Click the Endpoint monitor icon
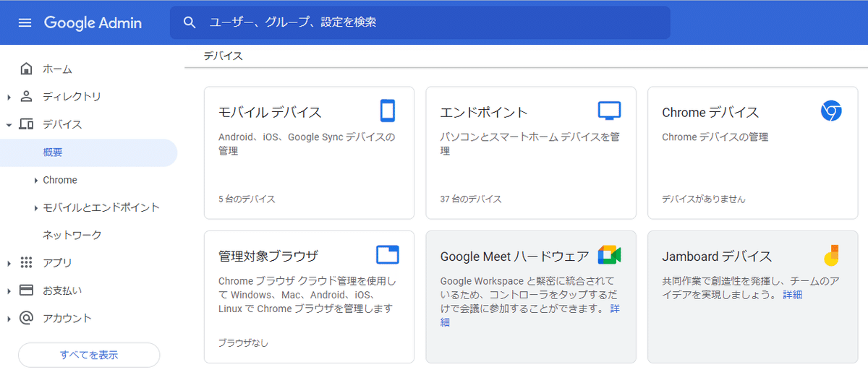 (609, 111)
